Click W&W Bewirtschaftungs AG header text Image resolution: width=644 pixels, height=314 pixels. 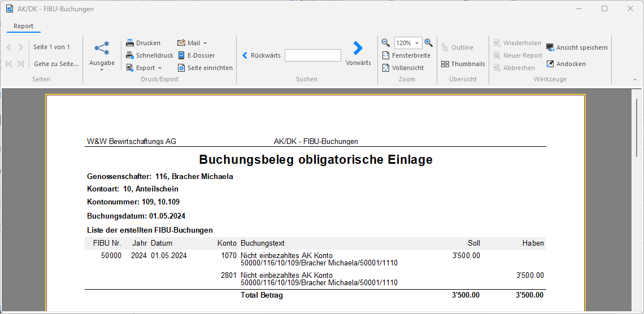132,142
